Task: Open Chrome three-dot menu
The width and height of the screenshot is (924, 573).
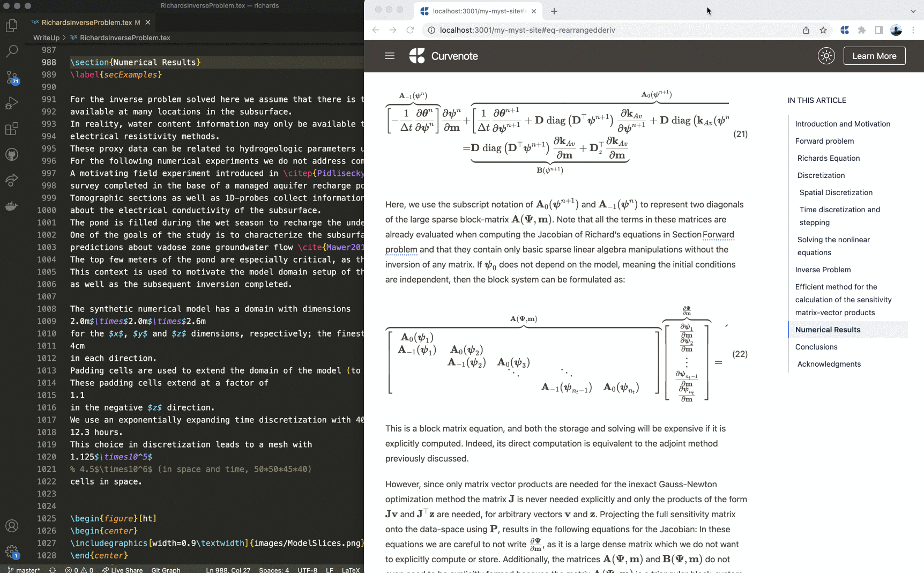Action: pyautogui.click(x=913, y=30)
